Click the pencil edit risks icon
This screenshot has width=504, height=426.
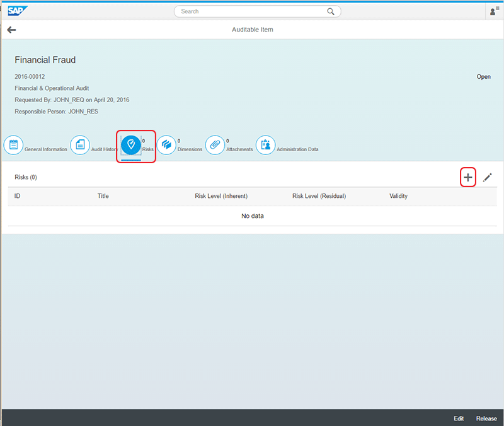[x=487, y=178]
